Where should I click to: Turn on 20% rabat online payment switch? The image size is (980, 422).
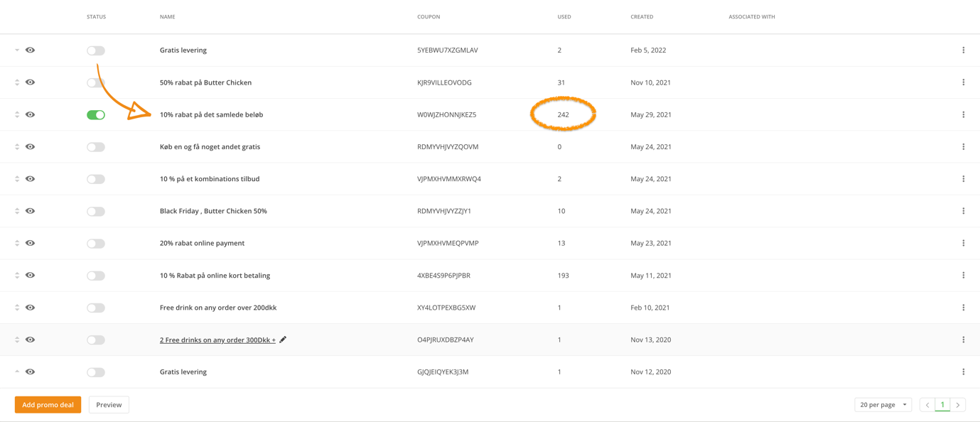(96, 244)
